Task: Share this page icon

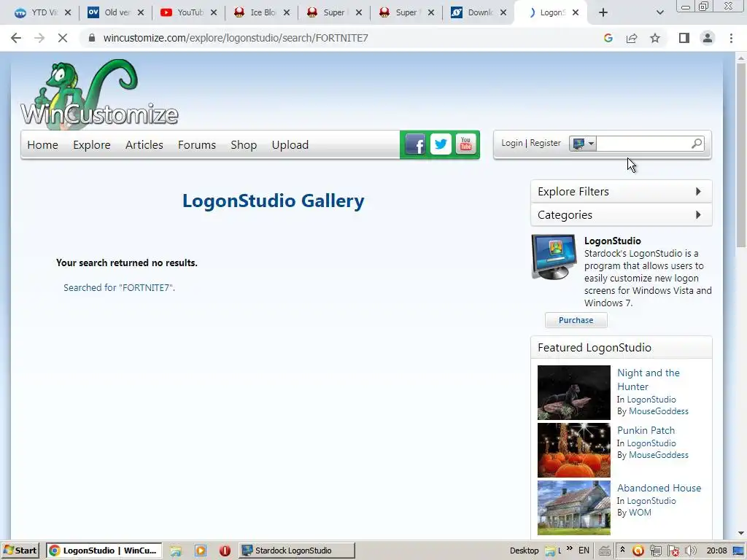Action: 632,38
